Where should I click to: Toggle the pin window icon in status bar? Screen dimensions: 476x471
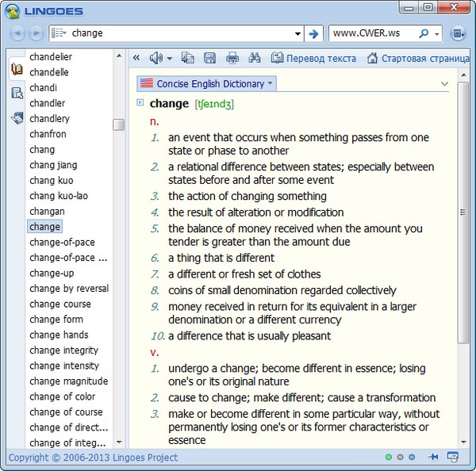coord(433,458)
